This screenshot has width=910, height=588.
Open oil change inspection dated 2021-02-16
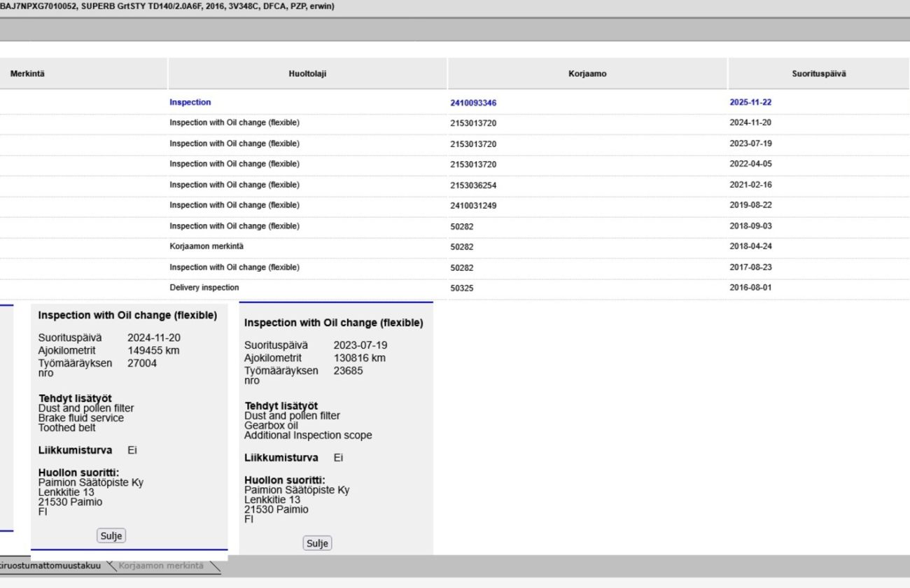click(234, 185)
